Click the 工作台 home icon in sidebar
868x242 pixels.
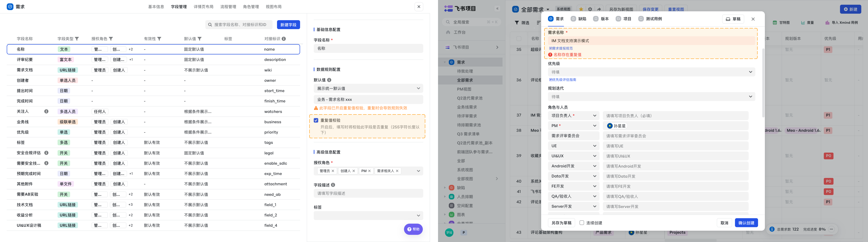pos(448,32)
